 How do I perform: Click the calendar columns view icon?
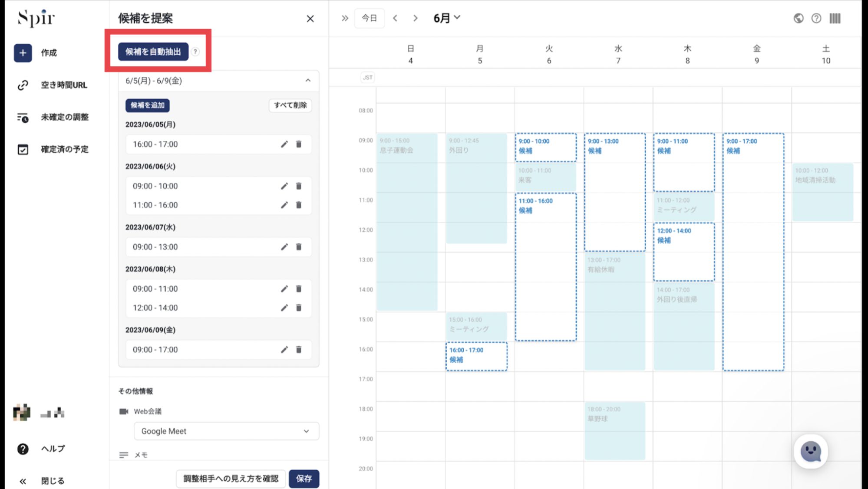(x=835, y=18)
